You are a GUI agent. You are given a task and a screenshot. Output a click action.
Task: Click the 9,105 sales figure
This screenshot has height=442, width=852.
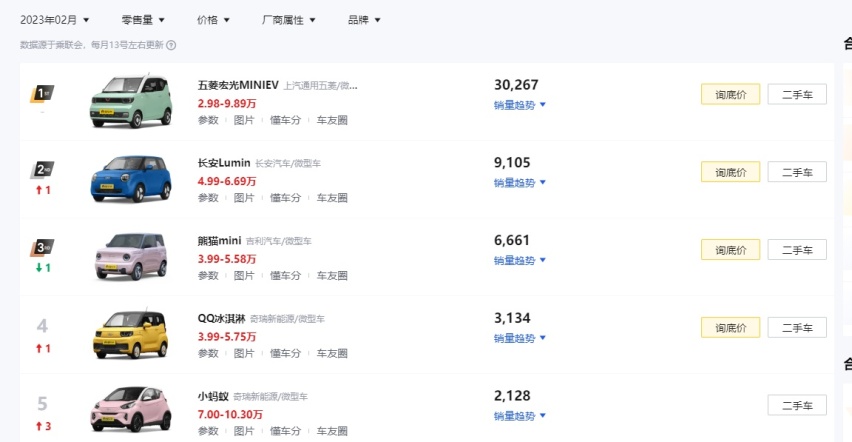(512, 163)
